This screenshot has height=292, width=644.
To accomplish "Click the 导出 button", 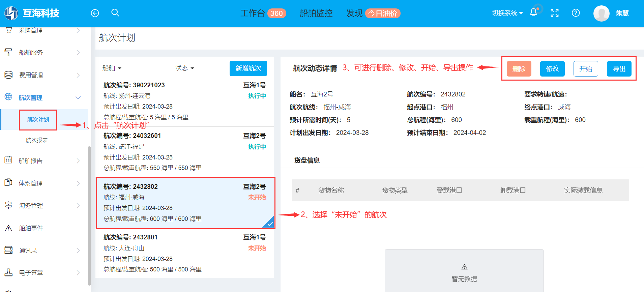I will tap(619, 69).
